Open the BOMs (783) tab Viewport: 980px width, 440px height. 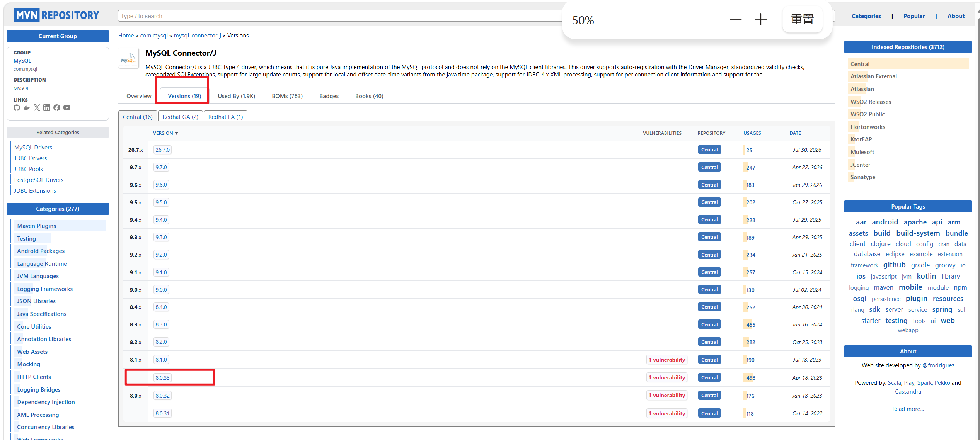(x=287, y=96)
